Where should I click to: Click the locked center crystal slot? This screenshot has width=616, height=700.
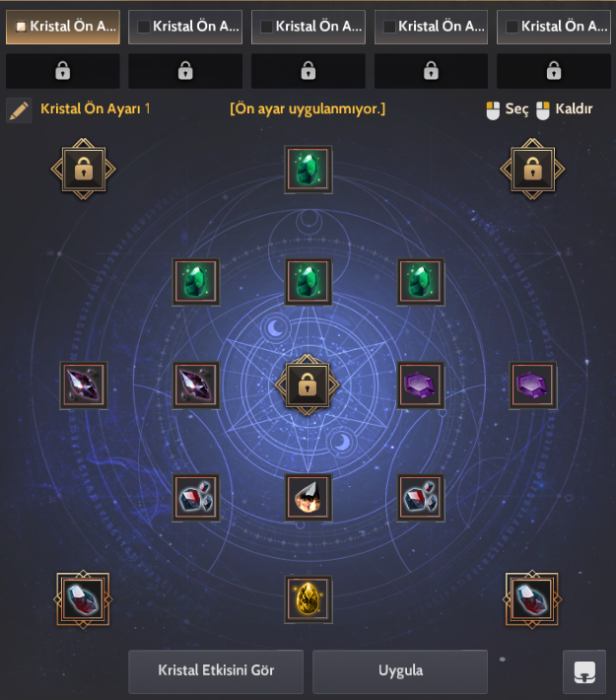click(x=308, y=385)
